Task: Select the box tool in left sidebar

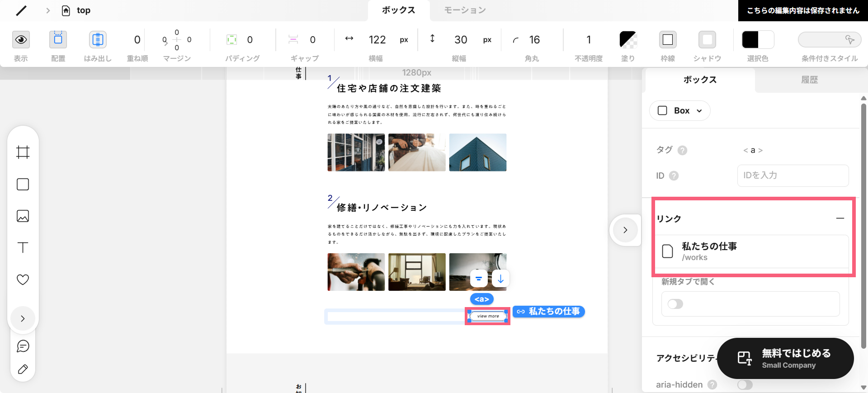Action: [23, 185]
